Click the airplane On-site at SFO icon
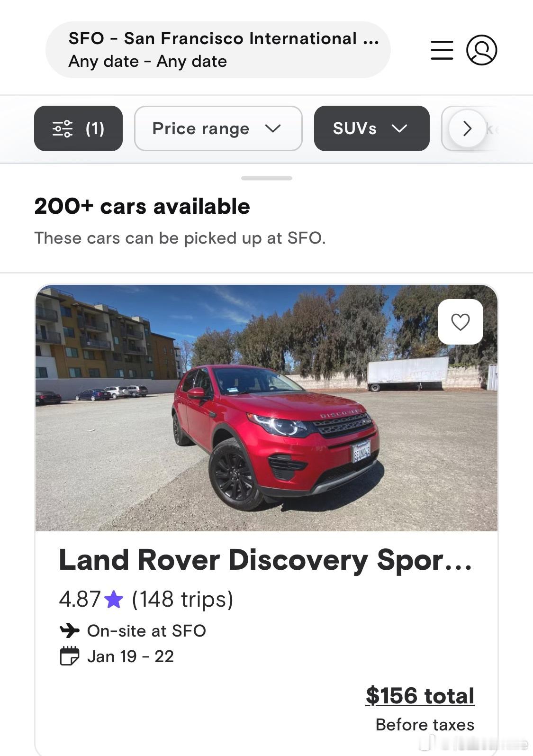Image resolution: width=533 pixels, height=756 pixels. coord(70,630)
